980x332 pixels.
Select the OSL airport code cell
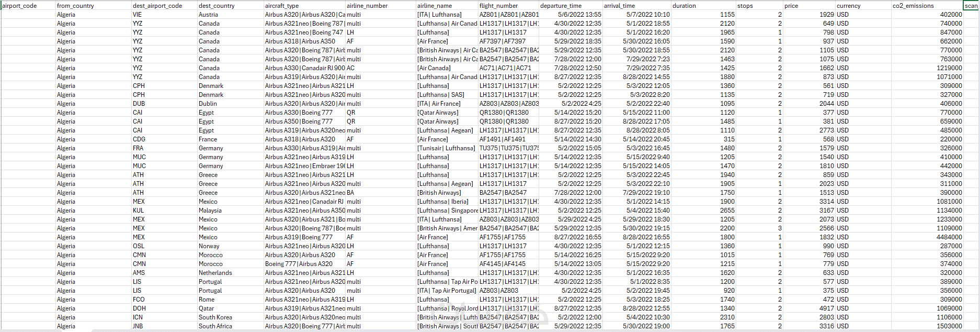[x=164, y=246]
